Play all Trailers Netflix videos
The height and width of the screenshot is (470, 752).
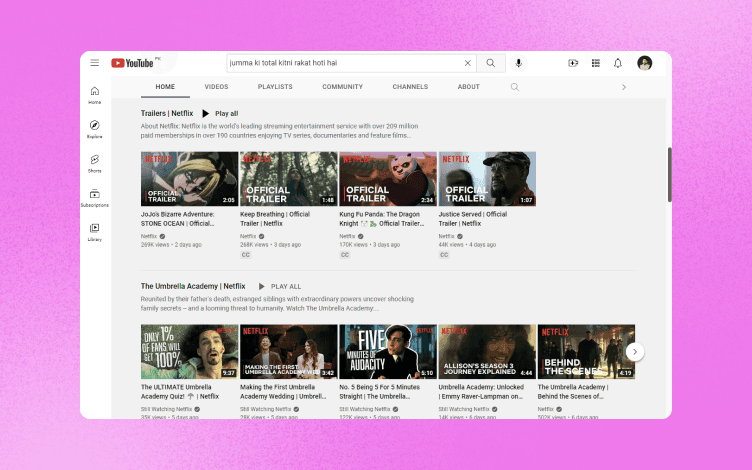point(220,113)
